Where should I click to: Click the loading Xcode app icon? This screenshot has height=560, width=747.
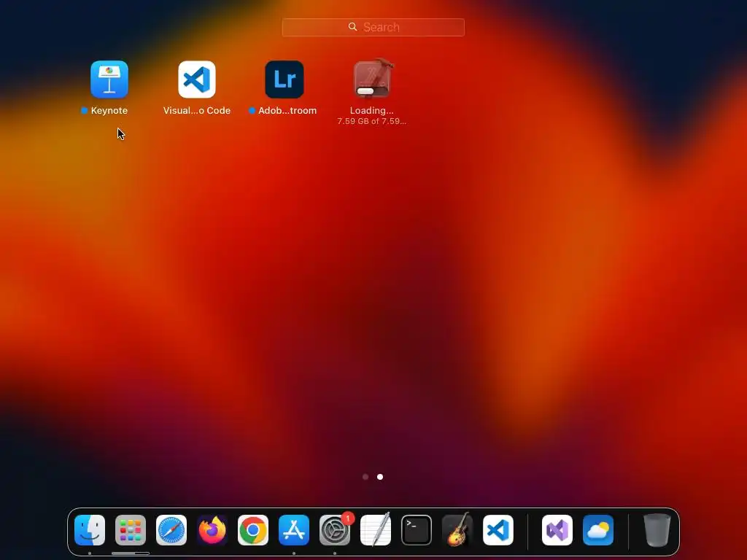point(372,78)
